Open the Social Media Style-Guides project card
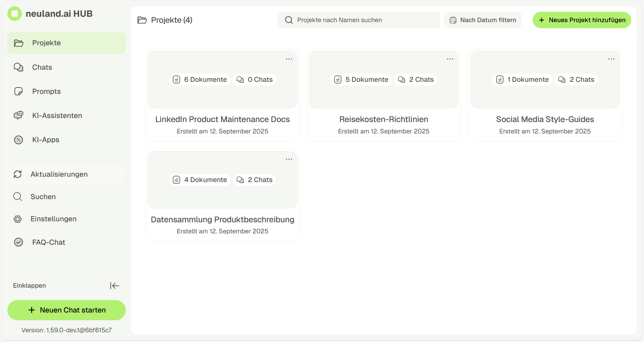The width and height of the screenshot is (644, 342). tap(545, 119)
